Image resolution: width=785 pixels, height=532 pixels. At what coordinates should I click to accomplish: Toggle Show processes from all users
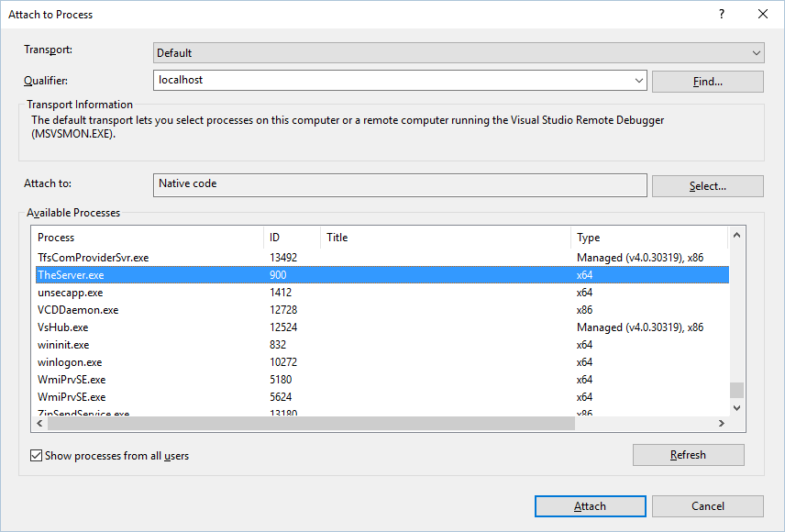37,455
